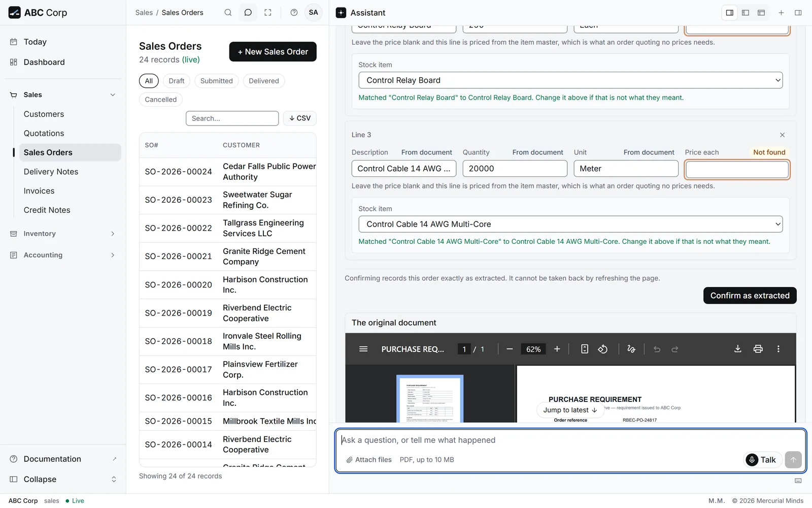This screenshot has width=812, height=508.
Task: Download the PDF document
Action: 738,349
